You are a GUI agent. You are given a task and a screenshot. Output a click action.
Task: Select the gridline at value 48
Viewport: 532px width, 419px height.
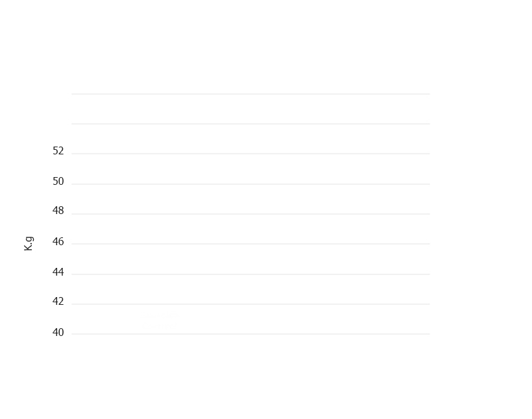[250, 214]
